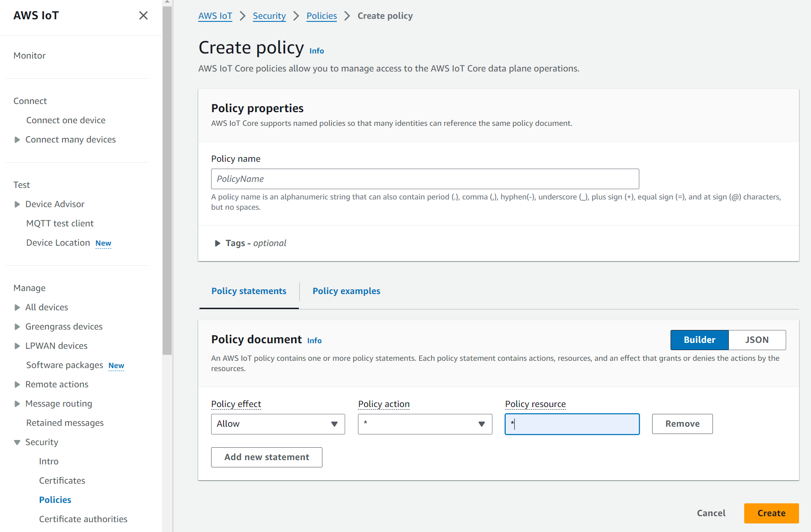Image resolution: width=811 pixels, height=532 pixels.
Task: Expand the Device Advisor tree item
Action: coord(17,204)
